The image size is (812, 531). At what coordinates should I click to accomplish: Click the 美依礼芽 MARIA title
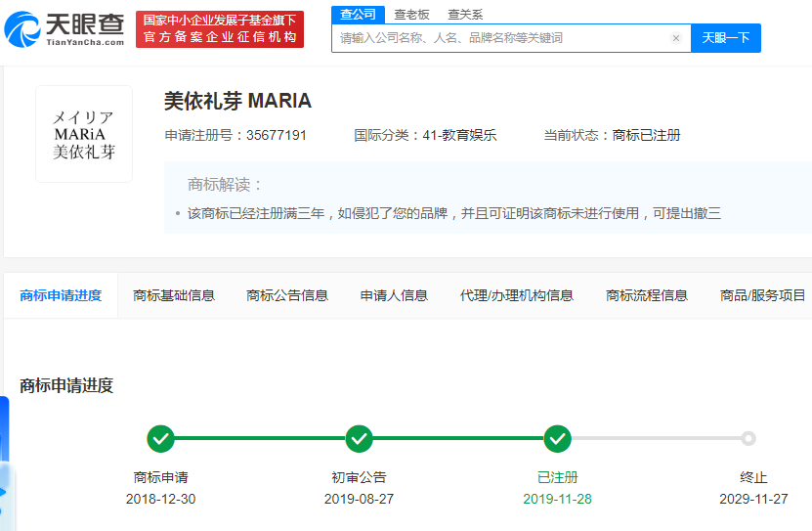coord(237,101)
